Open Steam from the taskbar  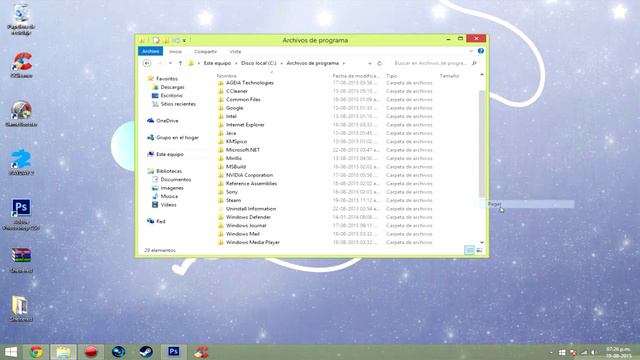click(x=146, y=352)
